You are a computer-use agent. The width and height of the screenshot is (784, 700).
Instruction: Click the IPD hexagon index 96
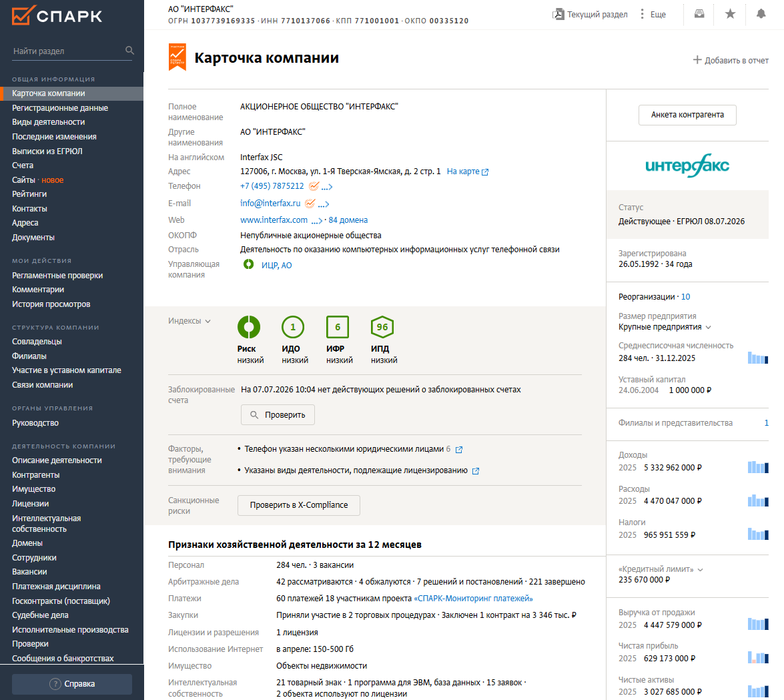pyautogui.click(x=382, y=328)
